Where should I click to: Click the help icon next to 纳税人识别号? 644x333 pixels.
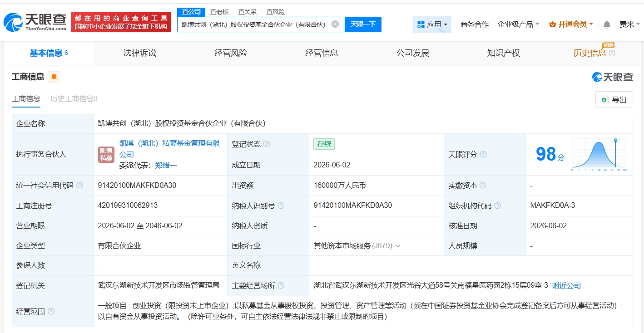(x=281, y=206)
